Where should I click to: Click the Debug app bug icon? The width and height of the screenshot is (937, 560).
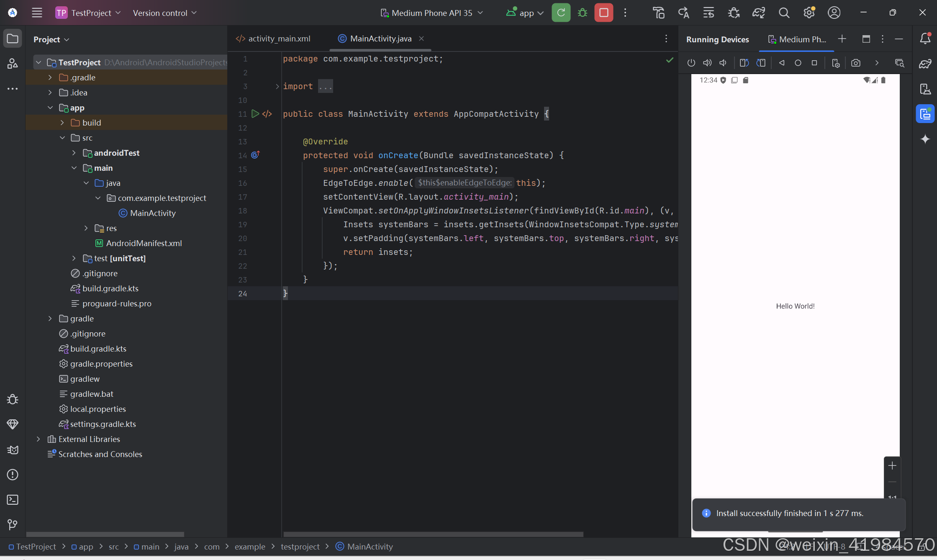click(582, 13)
